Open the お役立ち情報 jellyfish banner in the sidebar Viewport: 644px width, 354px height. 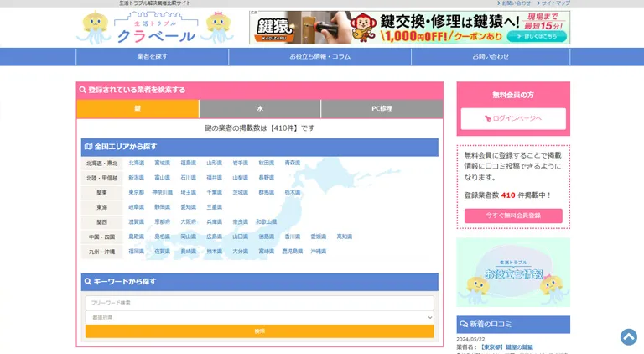513,273
